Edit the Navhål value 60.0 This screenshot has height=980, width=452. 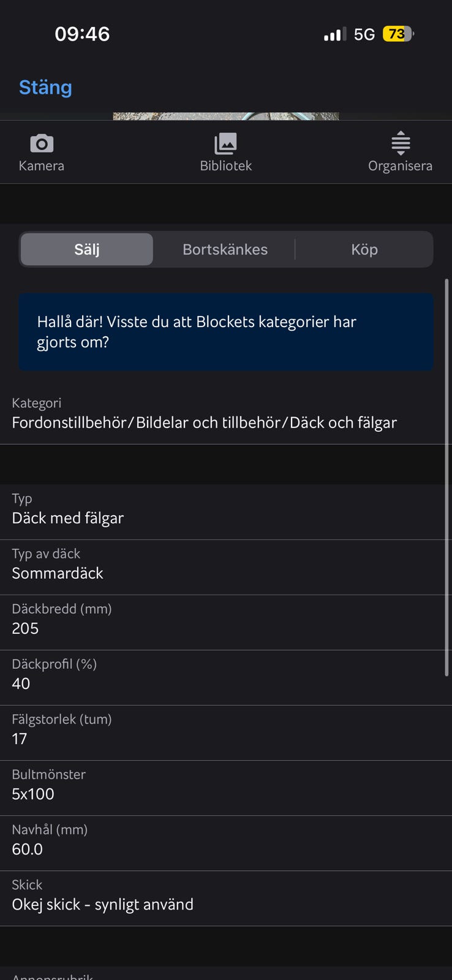226,840
